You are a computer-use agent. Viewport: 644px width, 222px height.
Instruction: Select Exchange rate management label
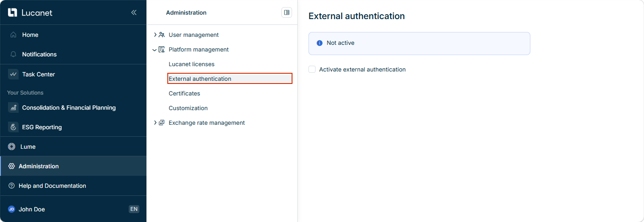pos(207,123)
